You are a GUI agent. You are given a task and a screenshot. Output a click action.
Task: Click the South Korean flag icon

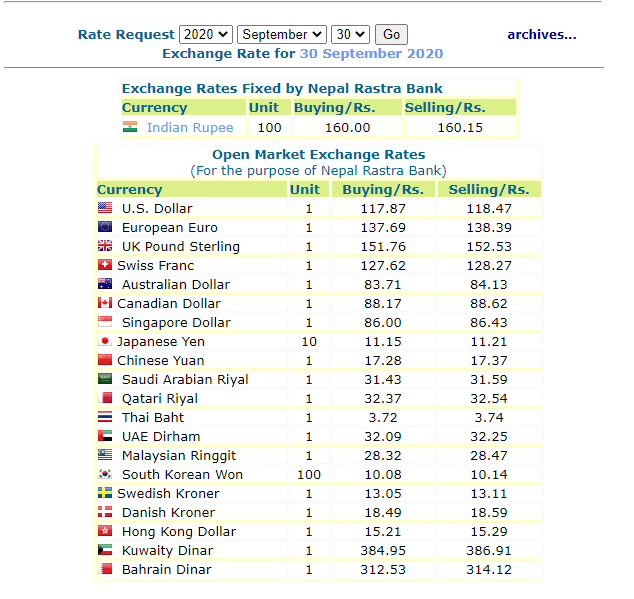[105, 474]
